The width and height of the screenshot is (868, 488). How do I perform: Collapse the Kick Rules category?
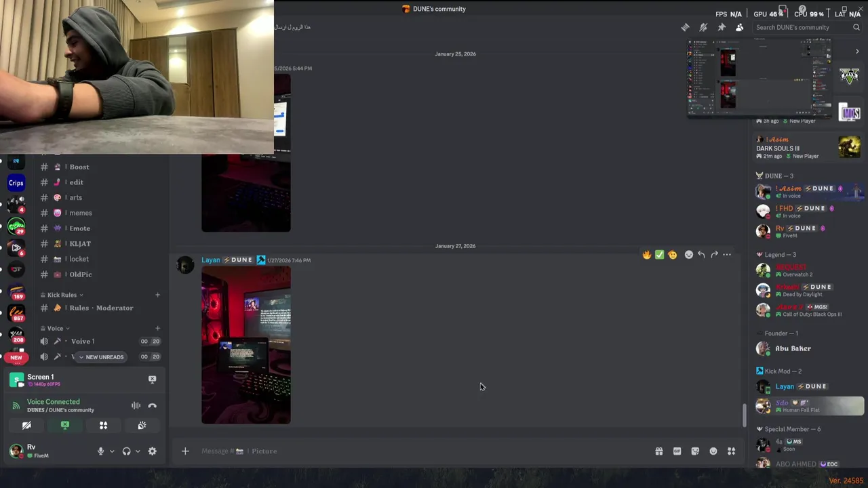(x=62, y=295)
